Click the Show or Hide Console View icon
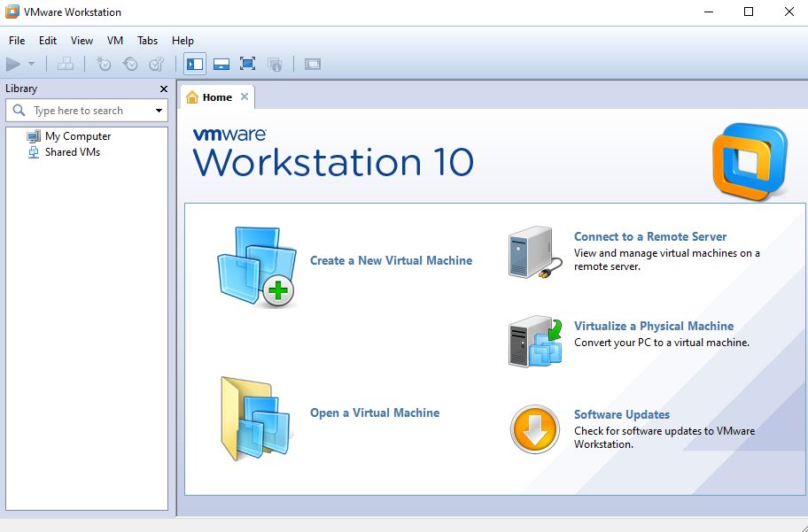This screenshot has height=532, width=808. tap(312, 63)
